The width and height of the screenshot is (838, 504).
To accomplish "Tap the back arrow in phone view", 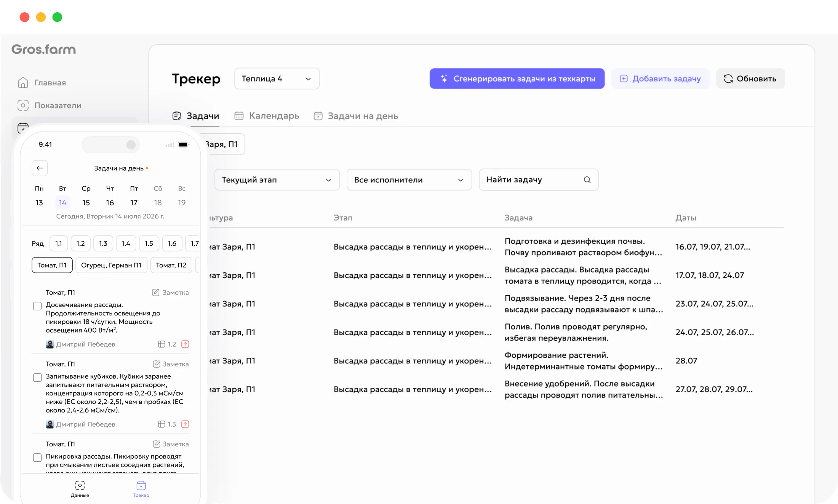I will (x=40, y=168).
